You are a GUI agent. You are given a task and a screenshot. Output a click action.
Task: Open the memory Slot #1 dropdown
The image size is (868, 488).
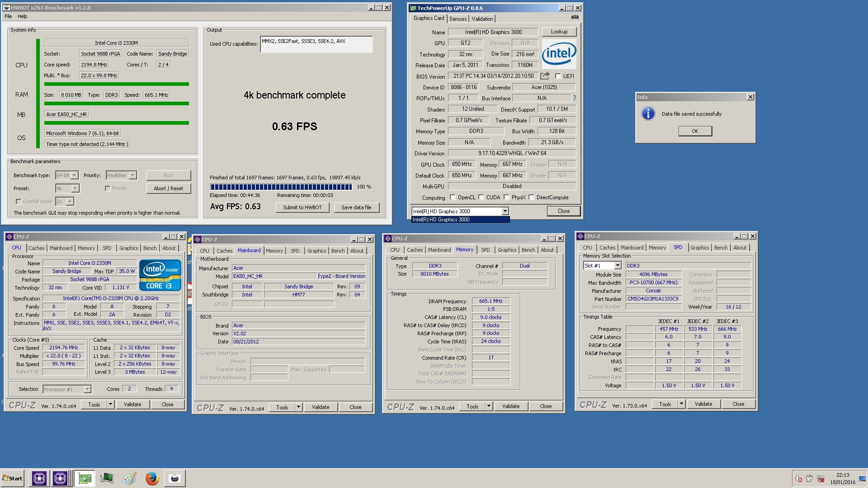coord(602,266)
